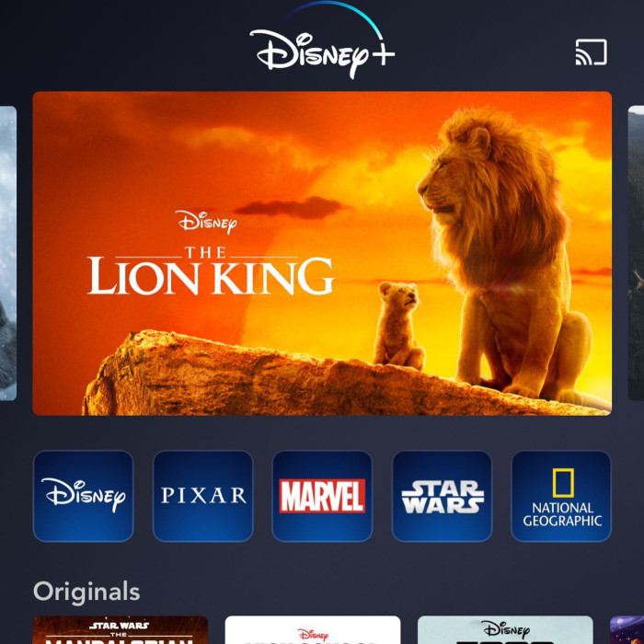Screen dimensions: 644x644
Task: Open the National Geographic brand tile
Action: [x=561, y=496]
